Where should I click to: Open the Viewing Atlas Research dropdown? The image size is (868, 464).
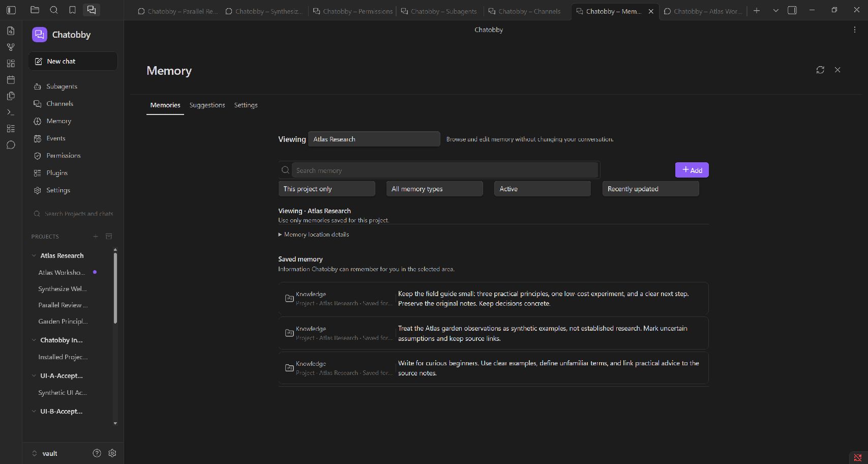pyautogui.click(x=374, y=139)
